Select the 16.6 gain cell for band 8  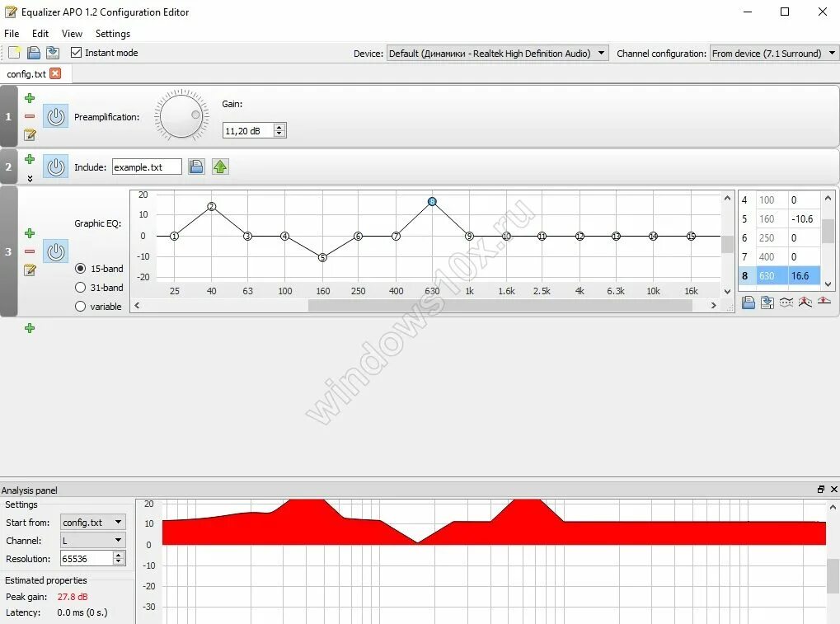click(804, 276)
